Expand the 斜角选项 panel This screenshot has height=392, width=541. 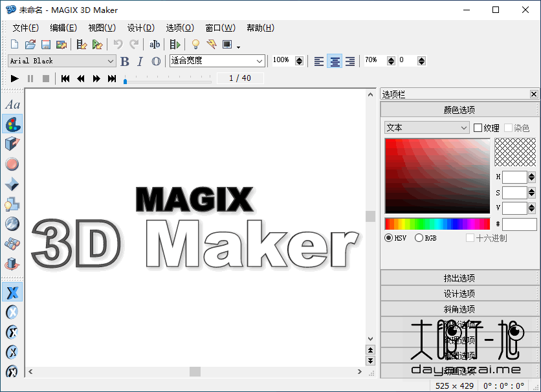click(x=459, y=309)
